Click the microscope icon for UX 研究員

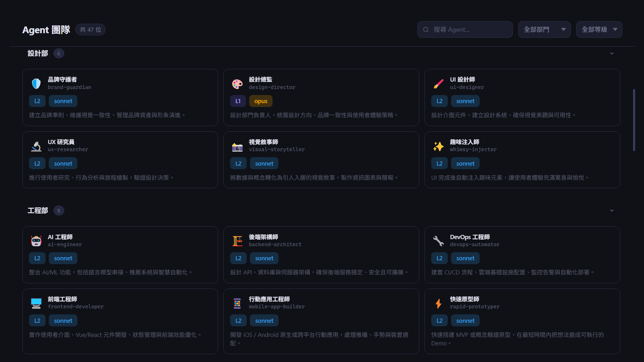click(x=36, y=146)
